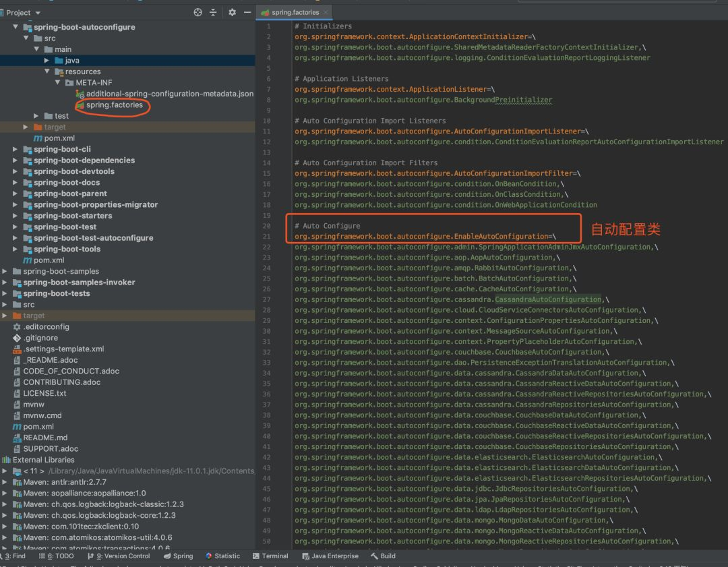Expand Maven: antlr:antlr:2.7.7 library
Image resolution: width=728 pixels, height=567 pixels.
(5, 482)
